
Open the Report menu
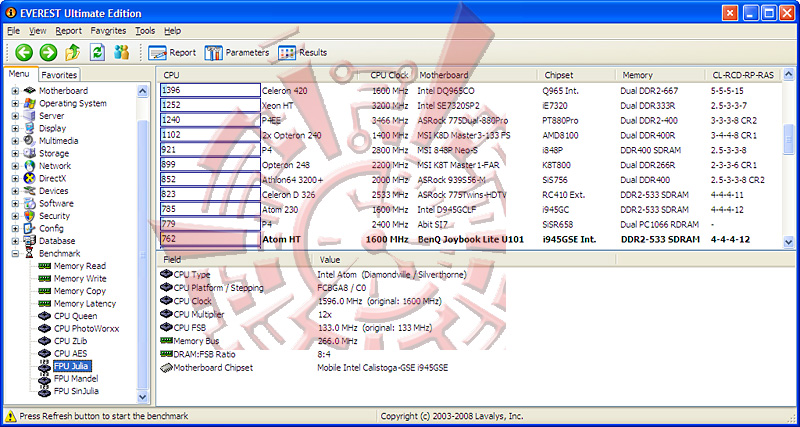68,31
